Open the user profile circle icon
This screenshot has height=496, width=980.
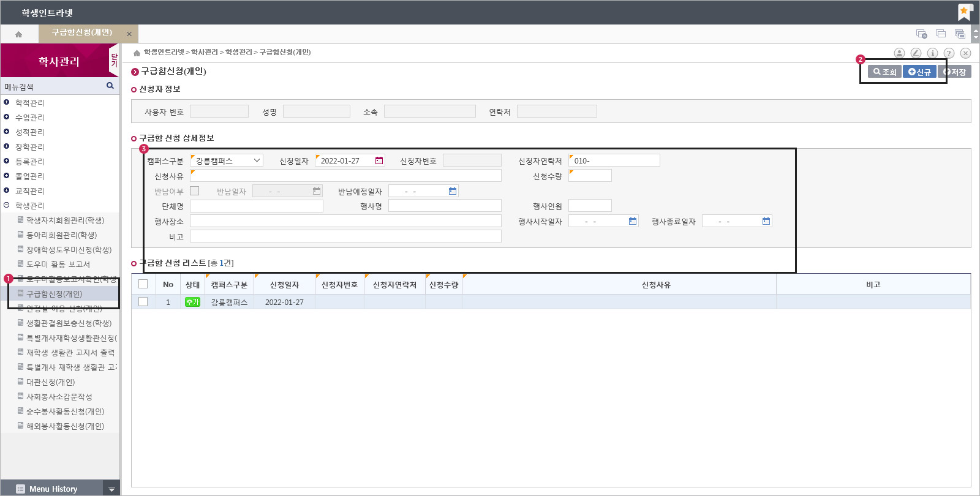899,53
